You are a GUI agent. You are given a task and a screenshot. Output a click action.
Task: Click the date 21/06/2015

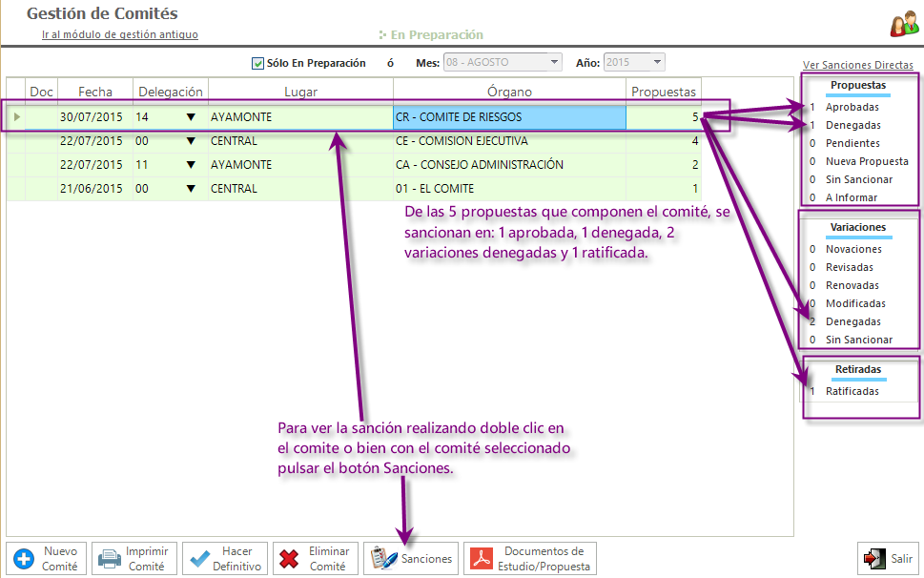[92, 189]
